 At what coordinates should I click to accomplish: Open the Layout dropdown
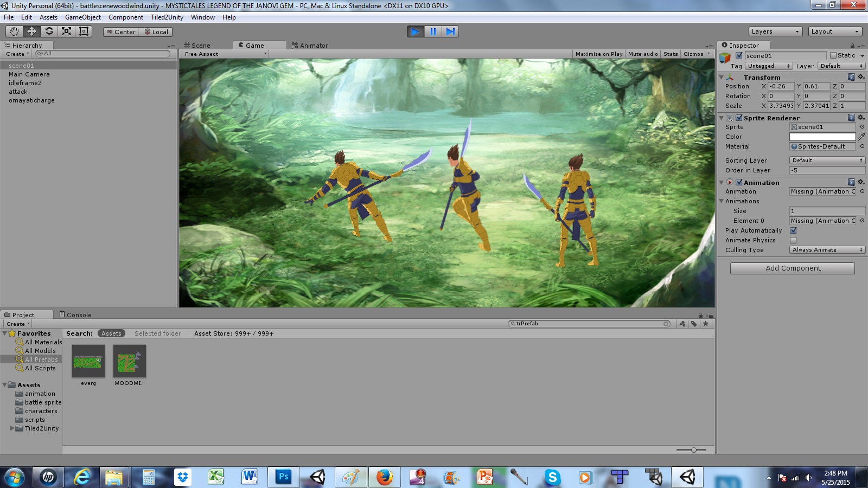pyautogui.click(x=835, y=31)
